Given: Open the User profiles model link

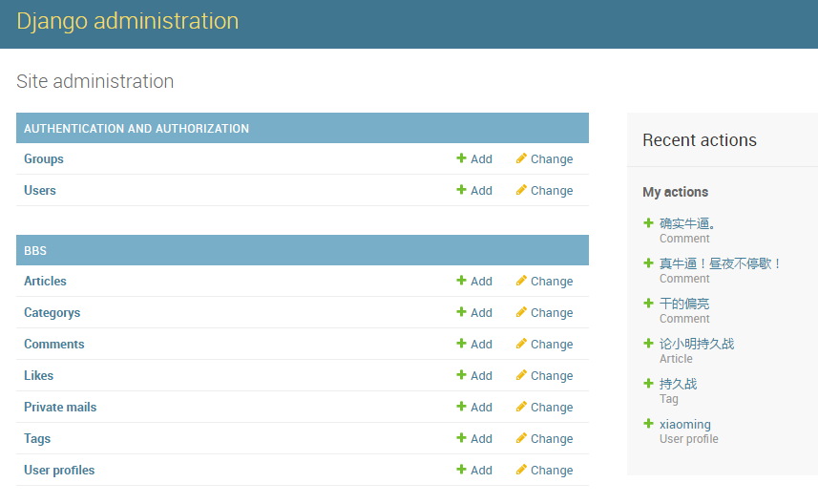Looking at the screenshot, I should (x=59, y=470).
